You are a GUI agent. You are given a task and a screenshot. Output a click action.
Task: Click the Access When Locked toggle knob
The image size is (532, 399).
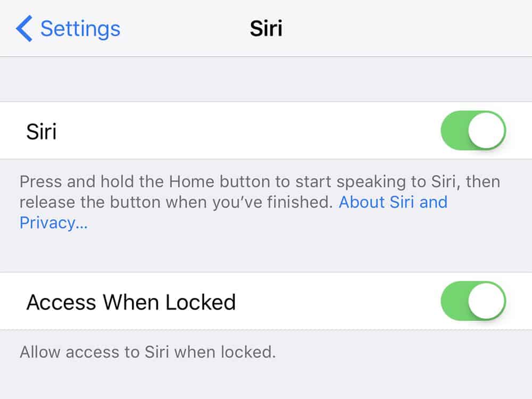pos(486,301)
